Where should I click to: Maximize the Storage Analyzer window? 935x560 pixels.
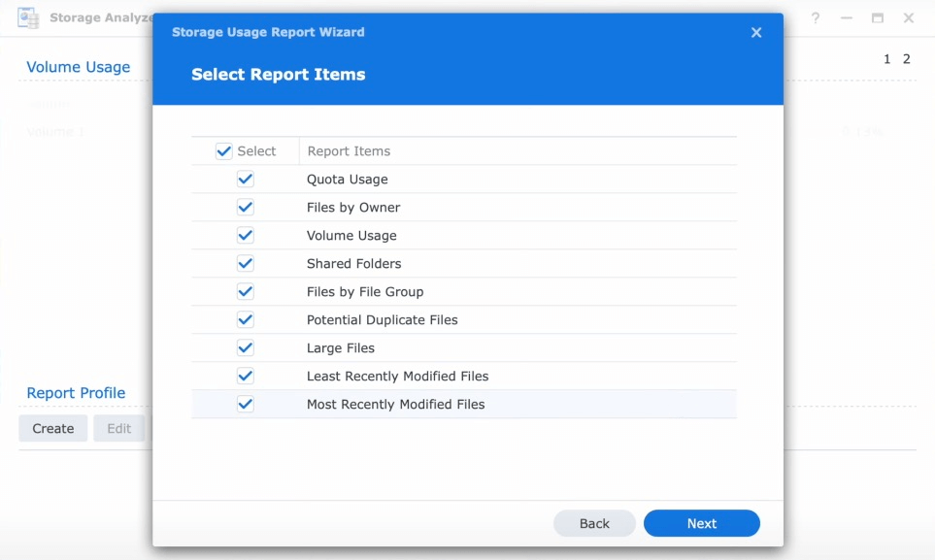[x=878, y=17]
